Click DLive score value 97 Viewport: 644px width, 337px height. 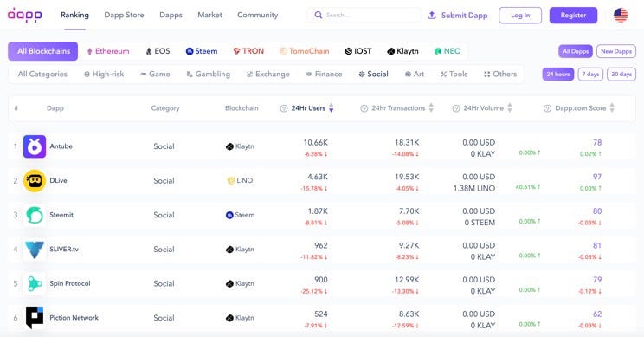pyautogui.click(x=597, y=177)
